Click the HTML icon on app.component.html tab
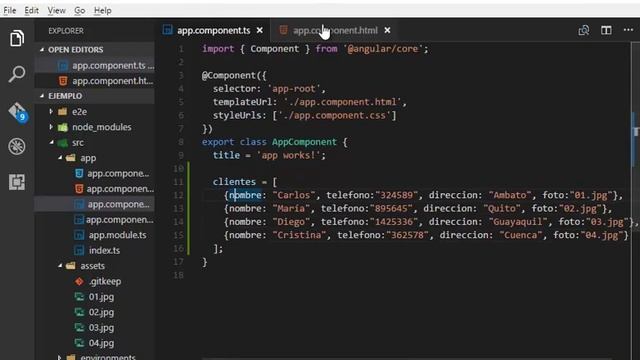640x360 pixels. 283,30
